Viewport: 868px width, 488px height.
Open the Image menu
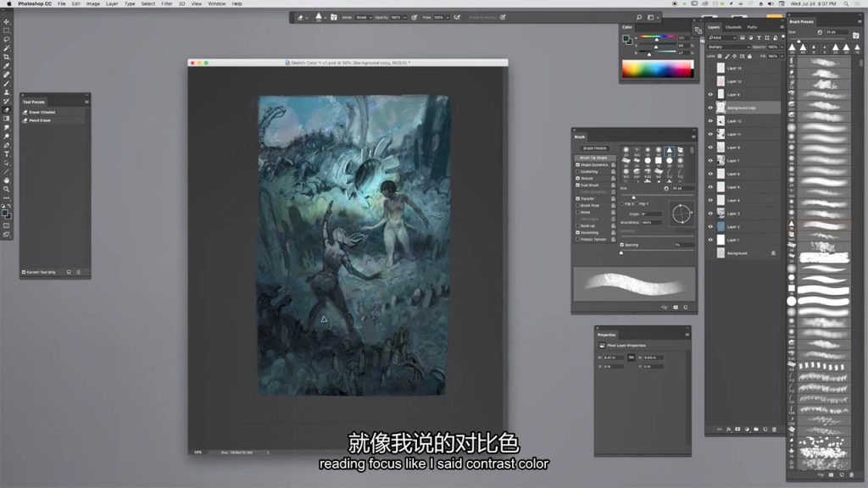[x=92, y=4]
